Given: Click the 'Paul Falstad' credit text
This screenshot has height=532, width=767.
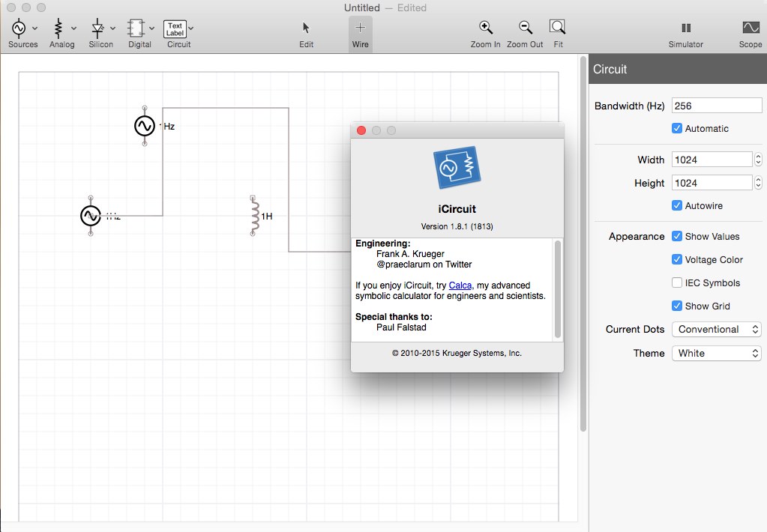Looking at the screenshot, I should coord(401,327).
